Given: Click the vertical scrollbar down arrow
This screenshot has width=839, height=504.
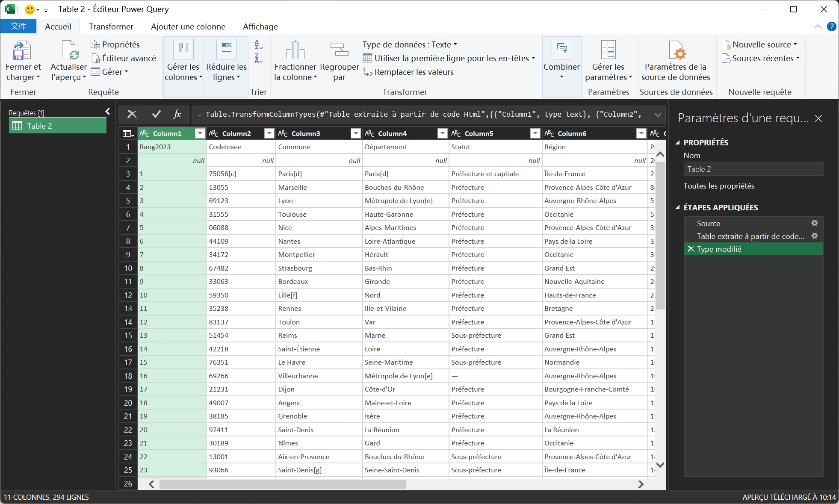Looking at the screenshot, I should [660, 465].
